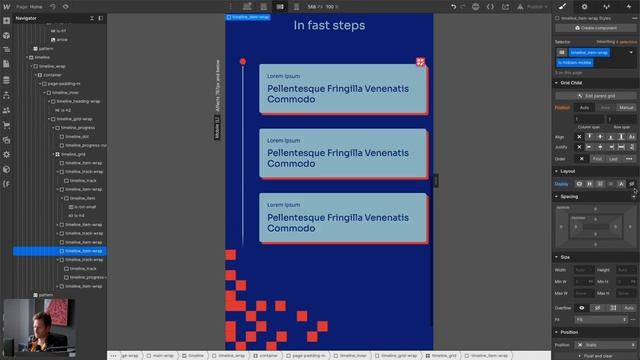Open the share icon in top toolbar
This screenshot has width=640, height=360.
pos(505,7)
